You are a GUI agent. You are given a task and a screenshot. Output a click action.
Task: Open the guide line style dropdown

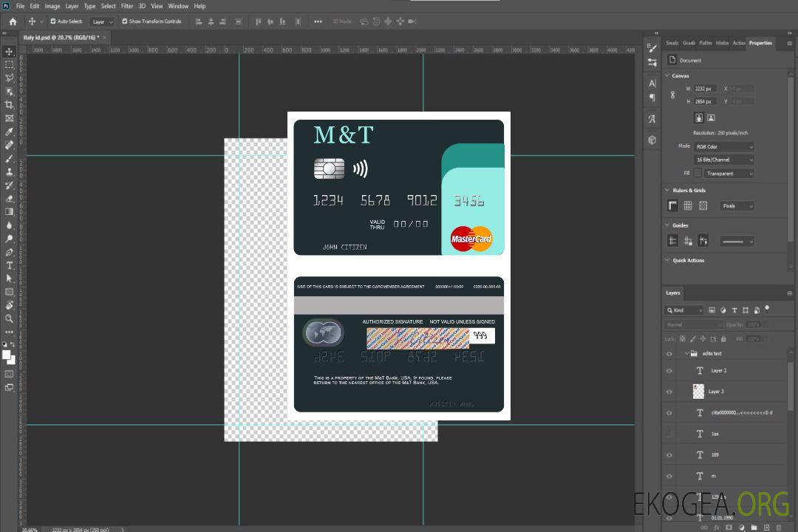click(x=737, y=242)
